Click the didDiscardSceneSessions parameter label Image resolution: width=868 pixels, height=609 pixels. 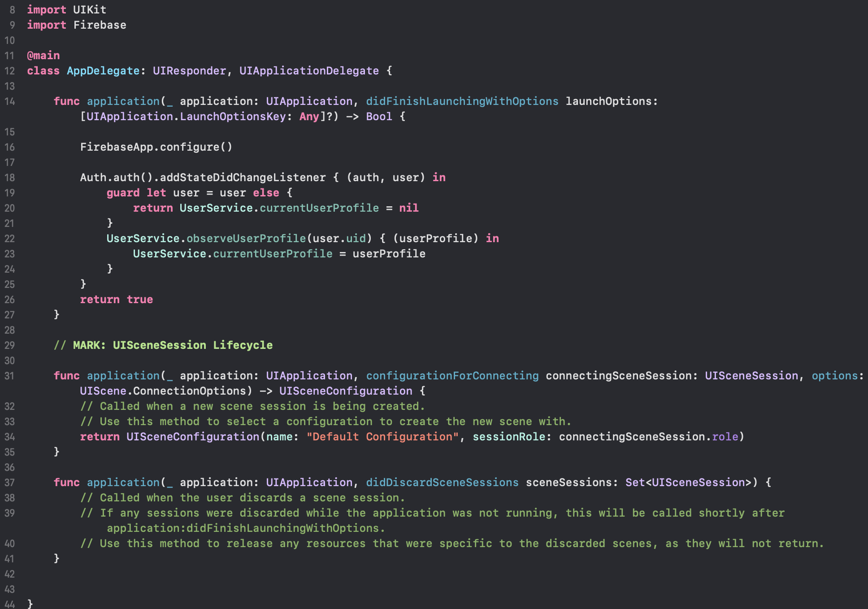(442, 483)
